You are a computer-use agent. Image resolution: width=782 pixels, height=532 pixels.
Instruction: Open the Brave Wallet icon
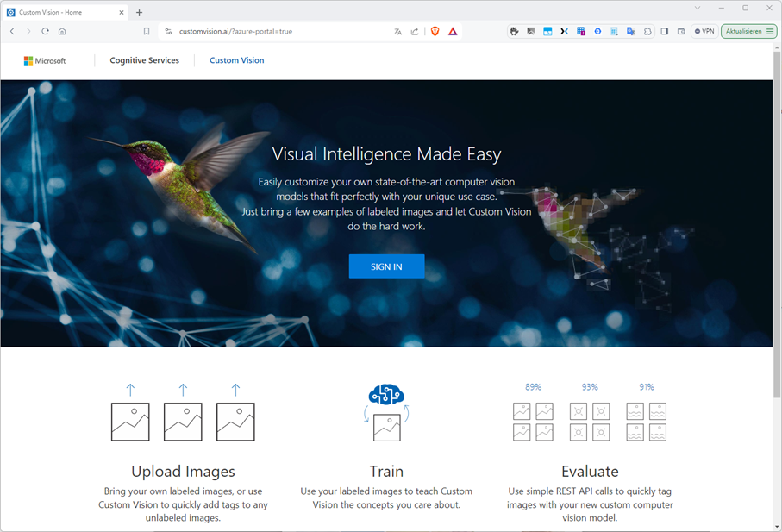pyautogui.click(x=681, y=31)
